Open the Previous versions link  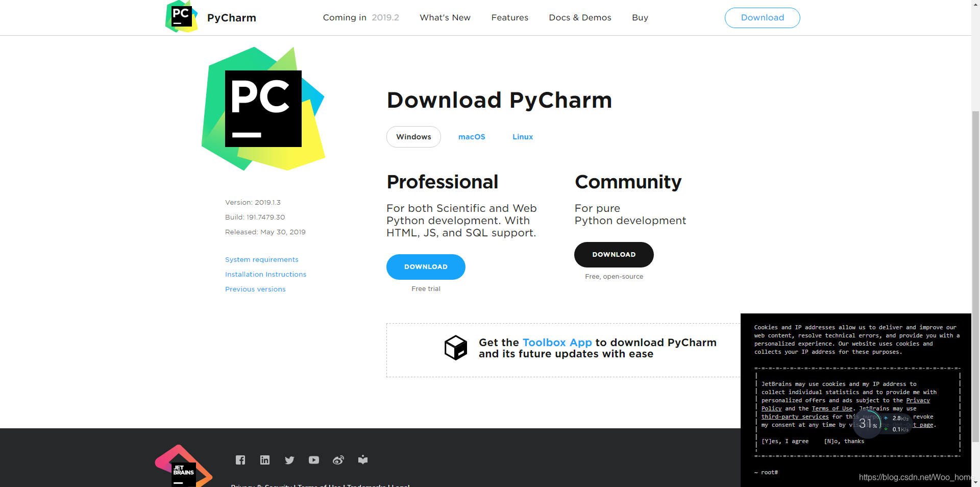pos(255,289)
